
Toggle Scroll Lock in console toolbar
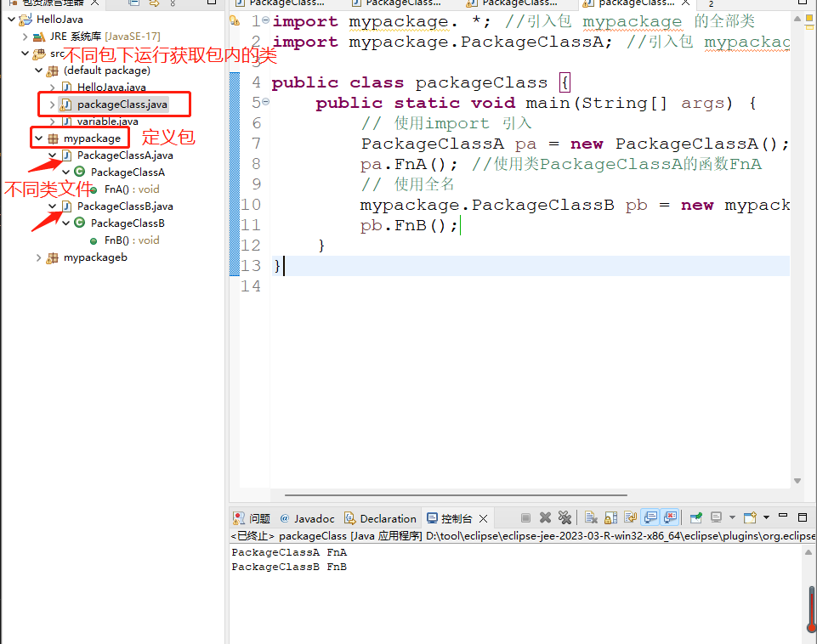point(610,517)
